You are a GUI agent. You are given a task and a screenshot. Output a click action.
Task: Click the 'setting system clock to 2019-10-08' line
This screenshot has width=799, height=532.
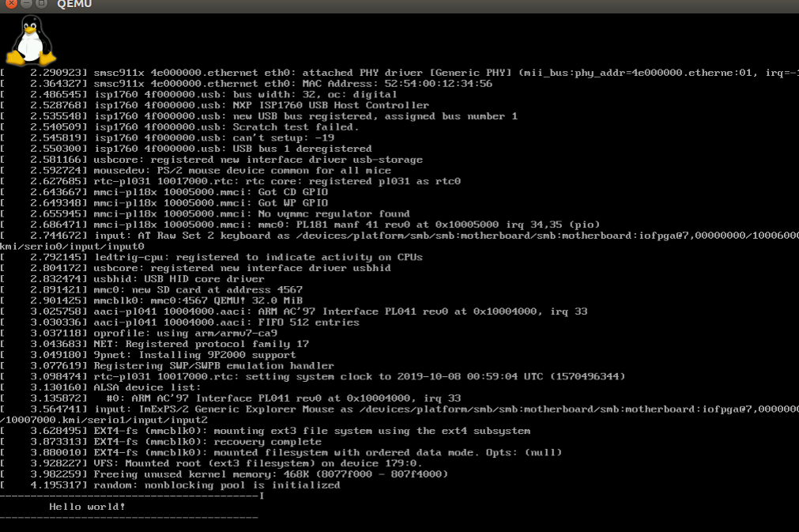[x=313, y=376]
